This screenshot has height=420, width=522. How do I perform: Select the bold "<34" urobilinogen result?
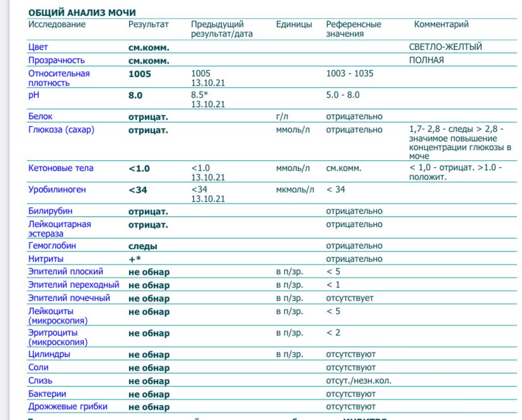click(x=137, y=190)
